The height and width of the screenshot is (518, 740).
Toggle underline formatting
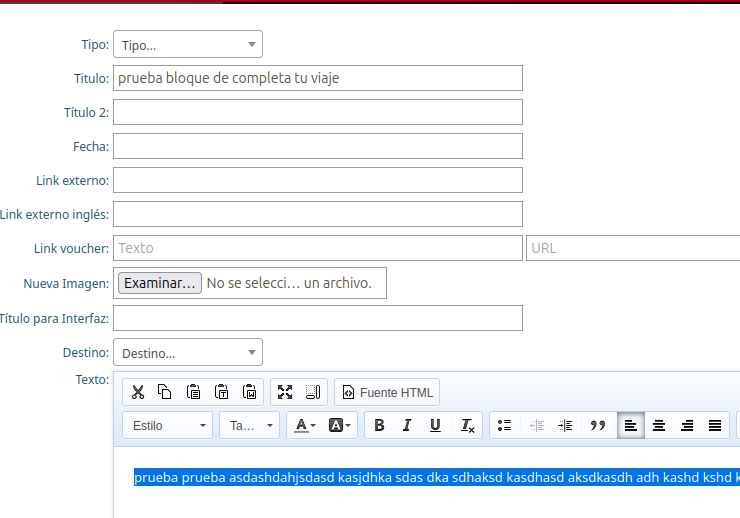click(435, 426)
